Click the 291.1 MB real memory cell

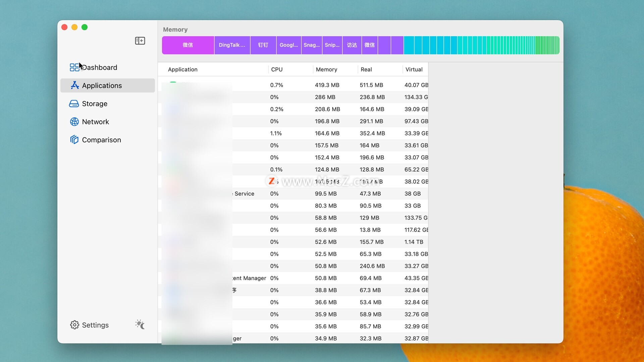(x=371, y=121)
